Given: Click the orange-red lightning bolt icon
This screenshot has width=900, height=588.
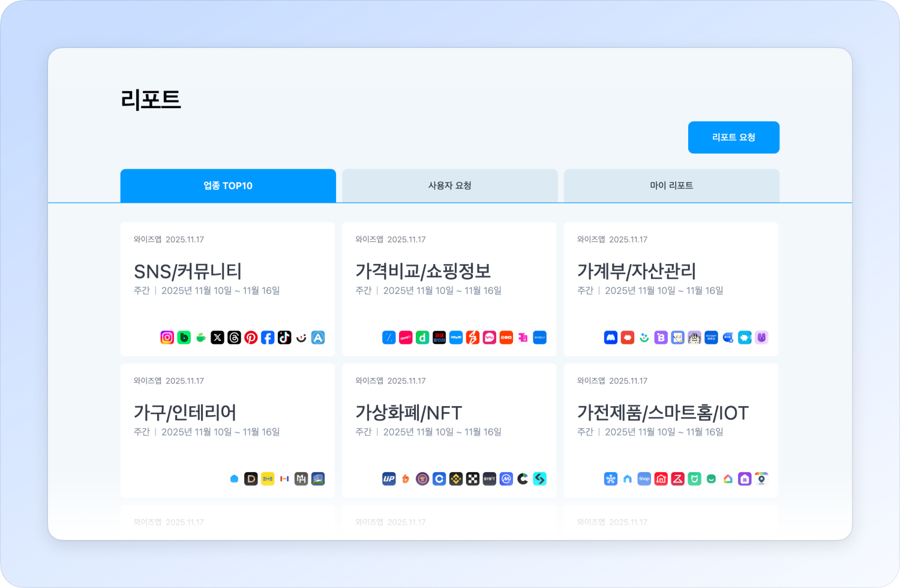Looking at the screenshot, I should (x=473, y=338).
